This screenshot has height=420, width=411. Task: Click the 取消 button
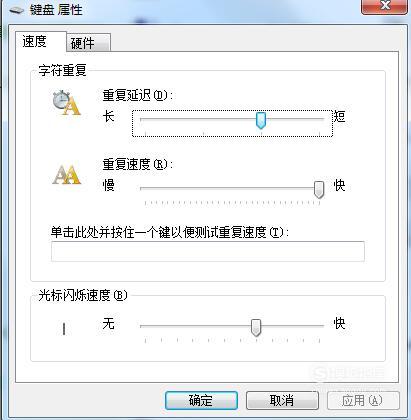[282, 400]
